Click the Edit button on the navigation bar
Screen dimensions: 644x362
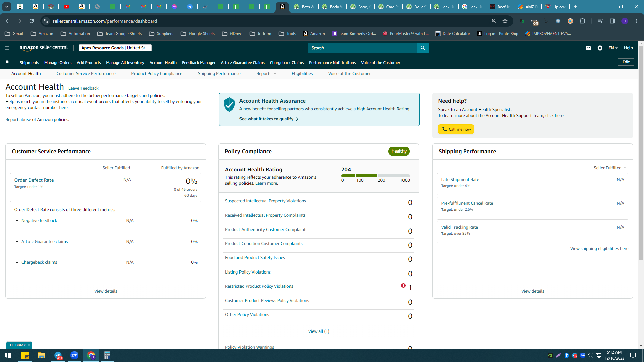click(626, 62)
